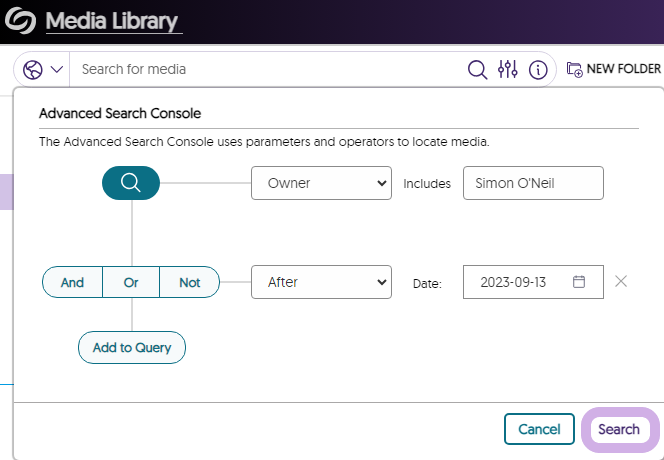
Task: Select the Not operator
Action: [189, 282]
